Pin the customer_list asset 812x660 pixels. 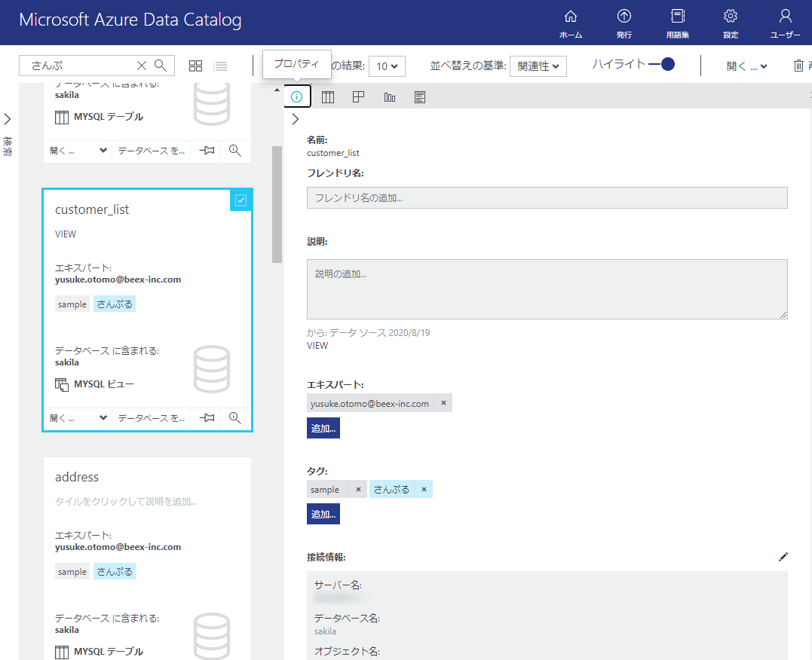coord(207,417)
